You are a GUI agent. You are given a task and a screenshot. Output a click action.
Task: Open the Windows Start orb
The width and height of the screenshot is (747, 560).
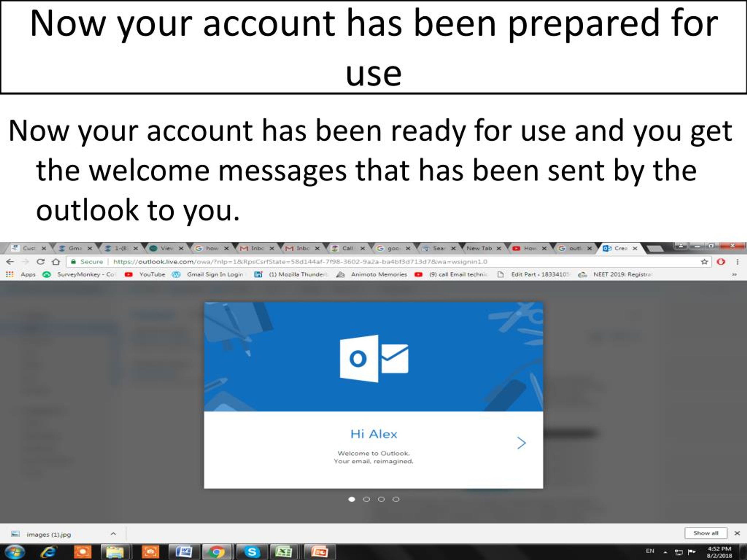coord(15,552)
